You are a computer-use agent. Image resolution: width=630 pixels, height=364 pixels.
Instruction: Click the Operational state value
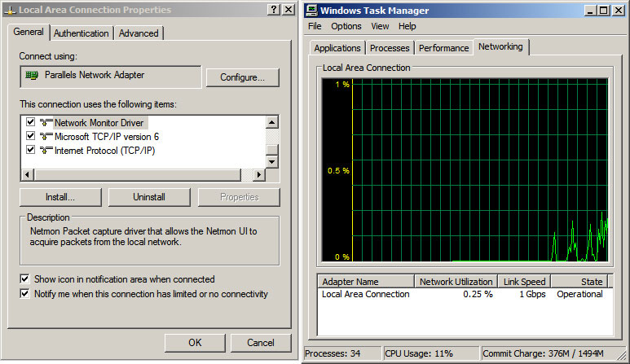579,294
